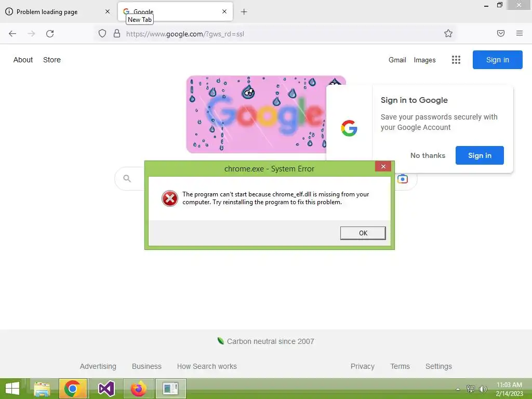Open the Advertising footer link
The image size is (532, 399).
pyautogui.click(x=98, y=366)
